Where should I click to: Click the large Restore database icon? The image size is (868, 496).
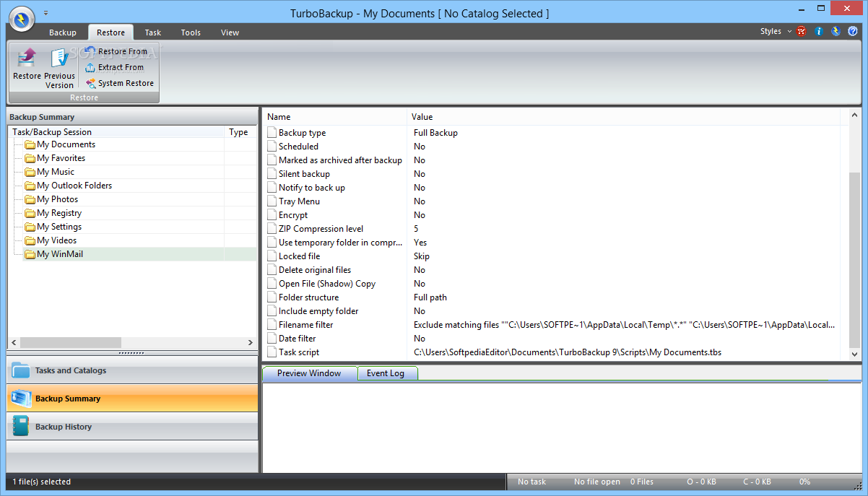coord(27,58)
